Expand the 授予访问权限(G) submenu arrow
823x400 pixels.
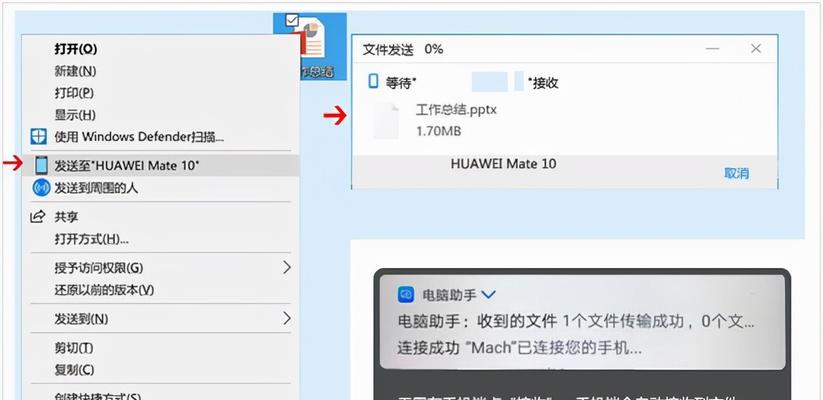point(287,268)
